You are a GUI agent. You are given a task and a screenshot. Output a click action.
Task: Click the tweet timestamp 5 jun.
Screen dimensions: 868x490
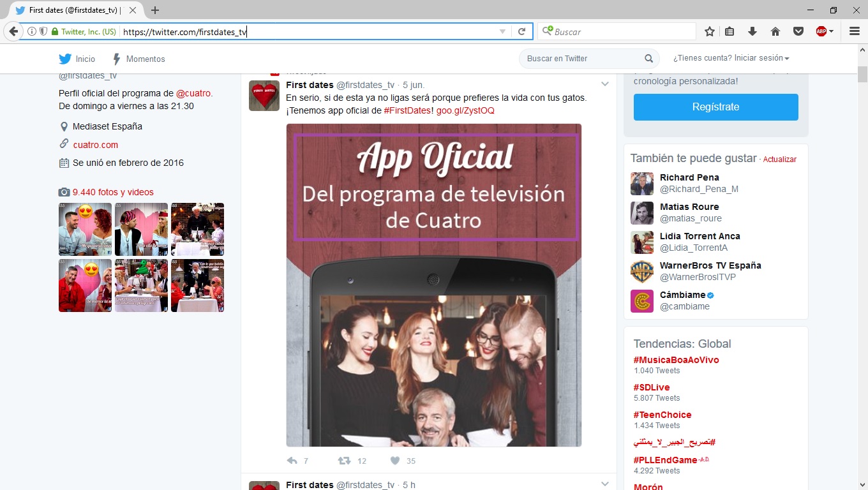click(414, 85)
